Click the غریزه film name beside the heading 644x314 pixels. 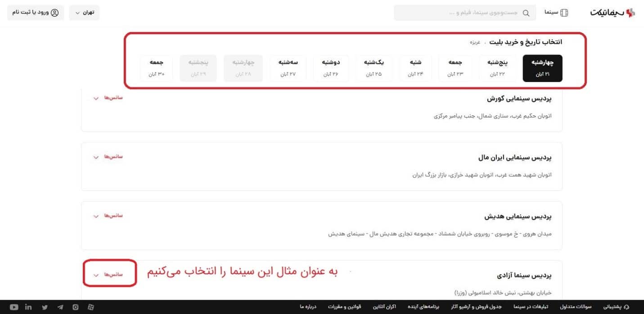click(x=475, y=42)
